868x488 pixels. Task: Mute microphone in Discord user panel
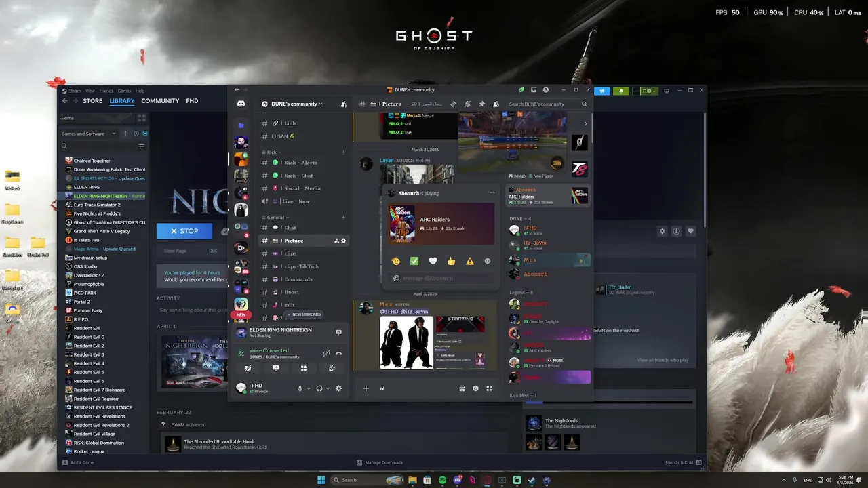[300, 388]
